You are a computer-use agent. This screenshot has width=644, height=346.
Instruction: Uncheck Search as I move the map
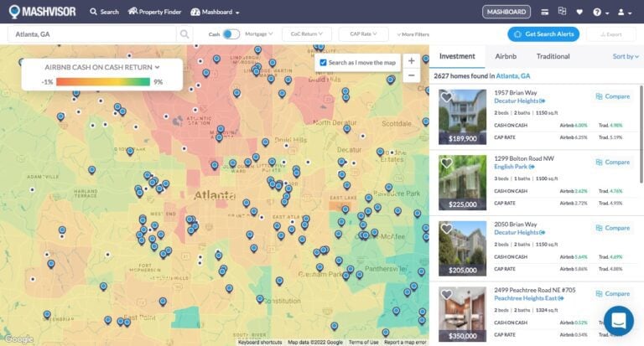point(324,63)
